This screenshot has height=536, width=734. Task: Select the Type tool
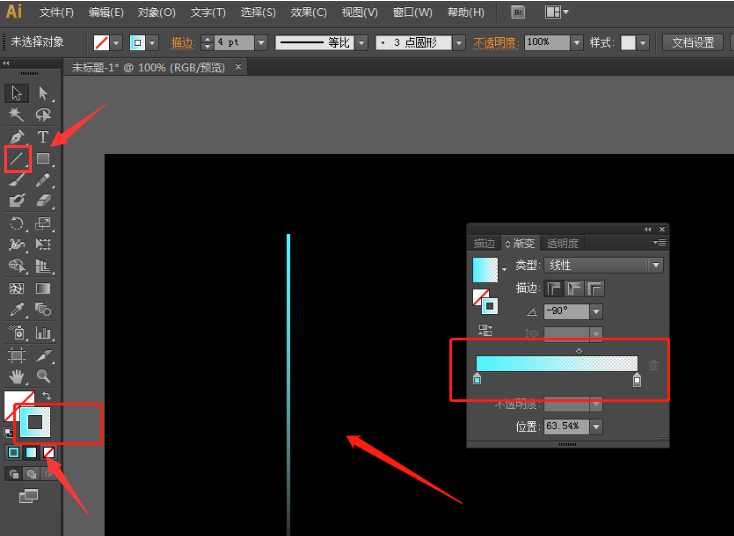43,137
